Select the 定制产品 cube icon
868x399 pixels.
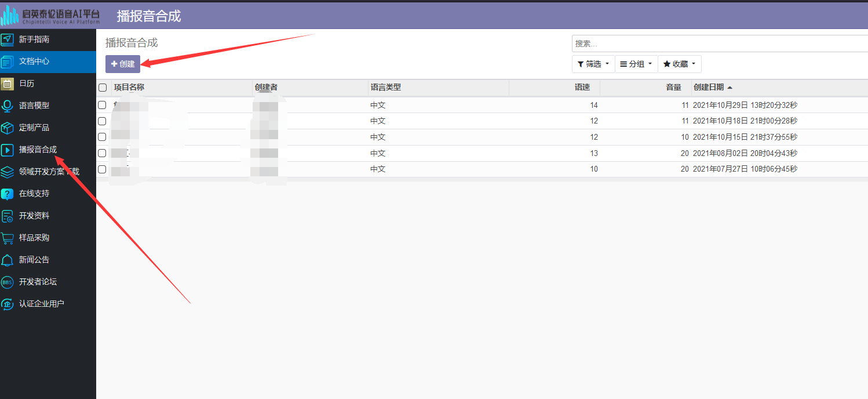point(8,128)
